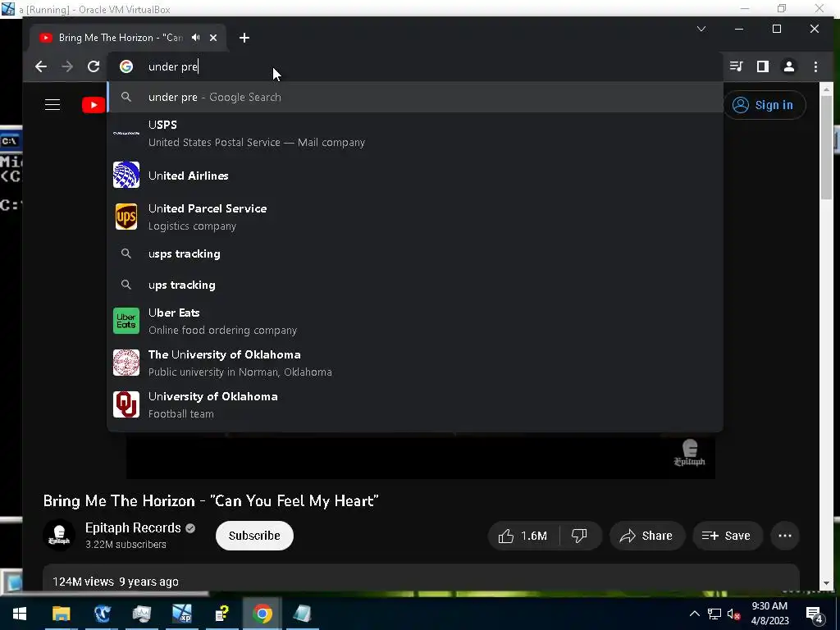The height and width of the screenshot is (630, 840).
Task: Reload the current page
Action: [x=94, y=66]
